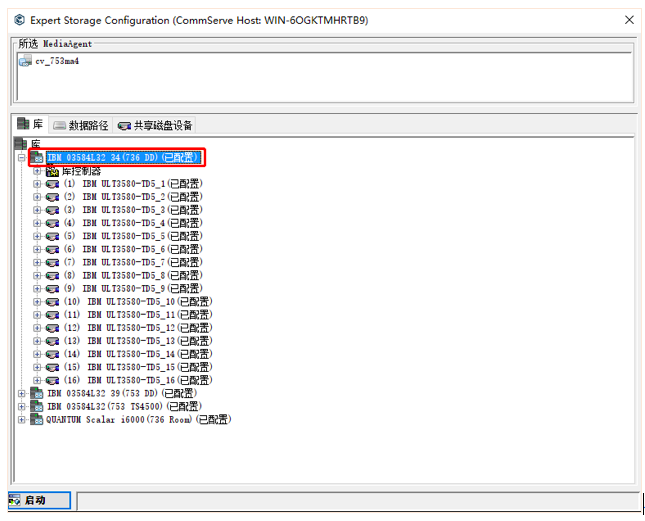Click the drive icon for ULT3580-TD5_16
This screenshot has width=645, height=521.
coord(52,380)
